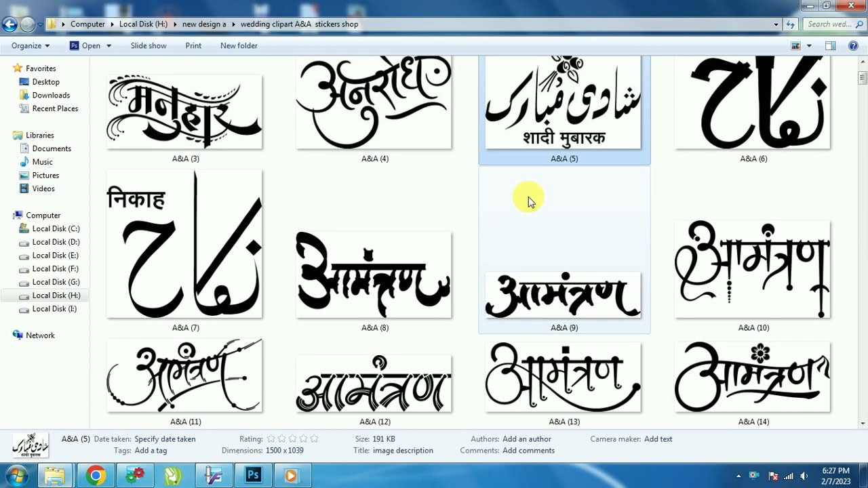The width and height of the screenshot is (868, 488).
Task: Open Local Disk (G:)
Action: (x=56, y=282)
